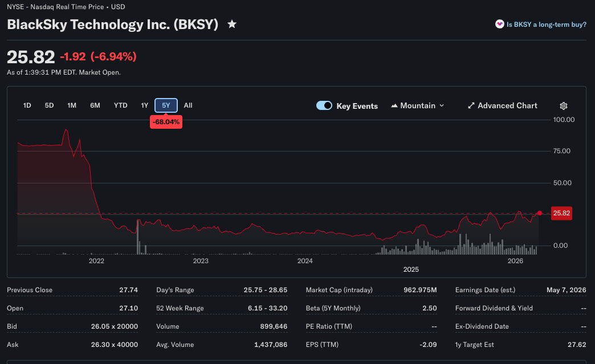Select the 1D time range

(27, 105)
